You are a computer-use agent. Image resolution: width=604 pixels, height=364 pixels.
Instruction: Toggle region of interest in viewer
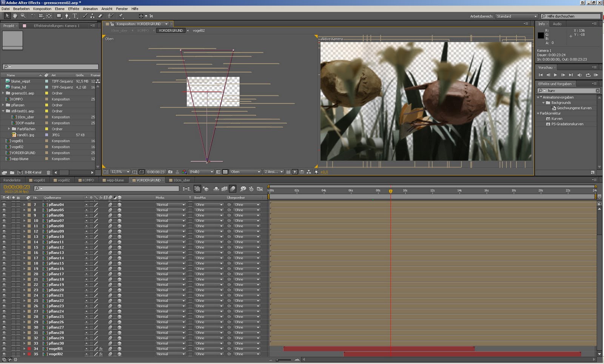point(218,172)
